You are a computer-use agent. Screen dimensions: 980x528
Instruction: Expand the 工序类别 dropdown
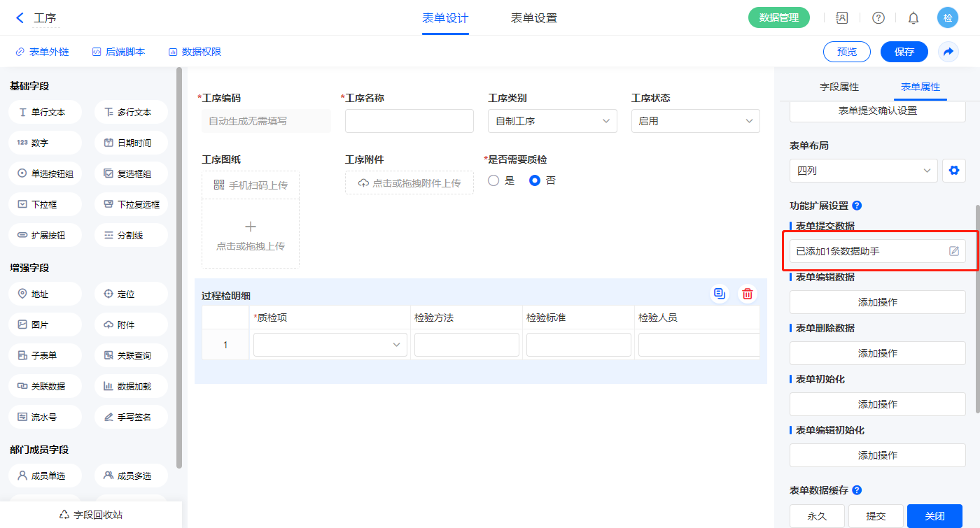click(x=552, y=121)
